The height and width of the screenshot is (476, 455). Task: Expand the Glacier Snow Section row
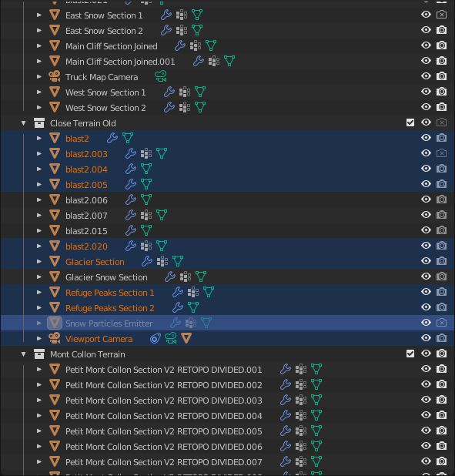38,277
